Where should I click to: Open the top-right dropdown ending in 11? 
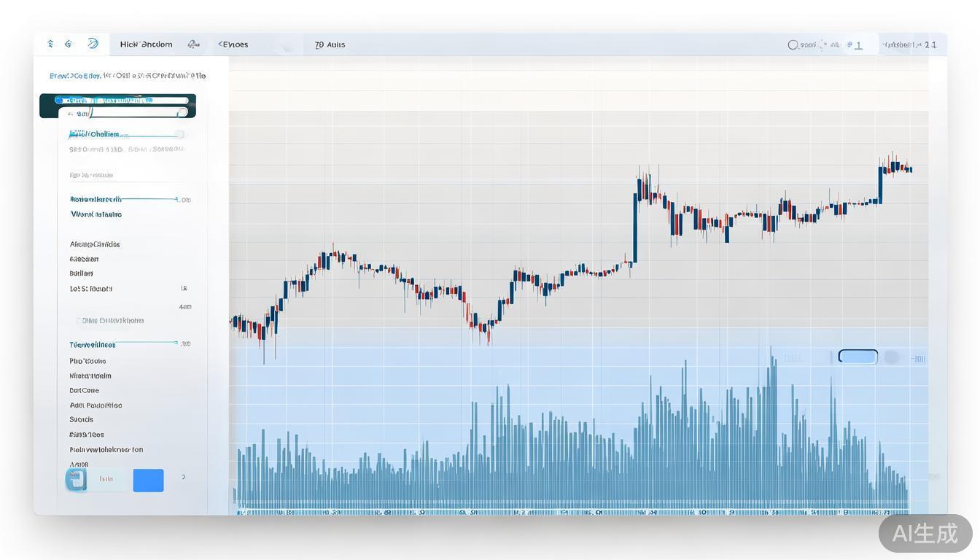[x=909, y=44]
